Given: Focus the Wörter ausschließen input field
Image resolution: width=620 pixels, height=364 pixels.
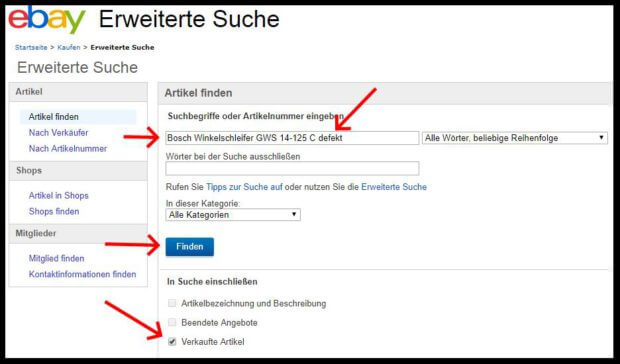Looking at the screenshot, I should pyautogui.click(x=292, y=168).
